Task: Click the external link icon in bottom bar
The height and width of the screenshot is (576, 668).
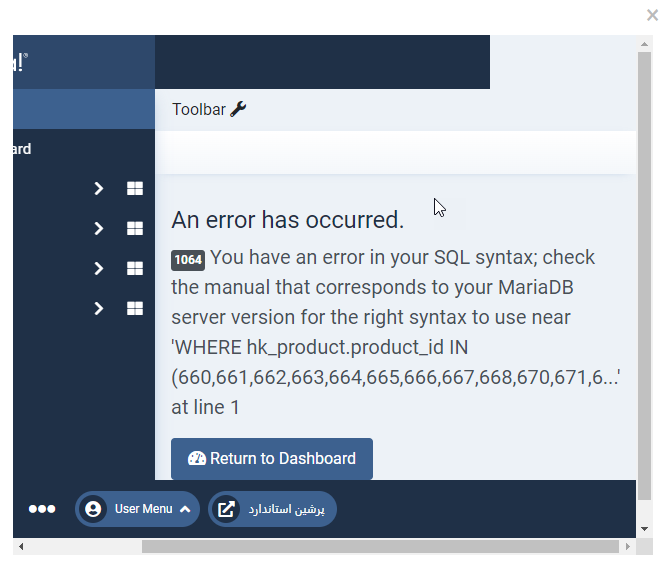Action: pyautogui.click(x=227, y=509)
